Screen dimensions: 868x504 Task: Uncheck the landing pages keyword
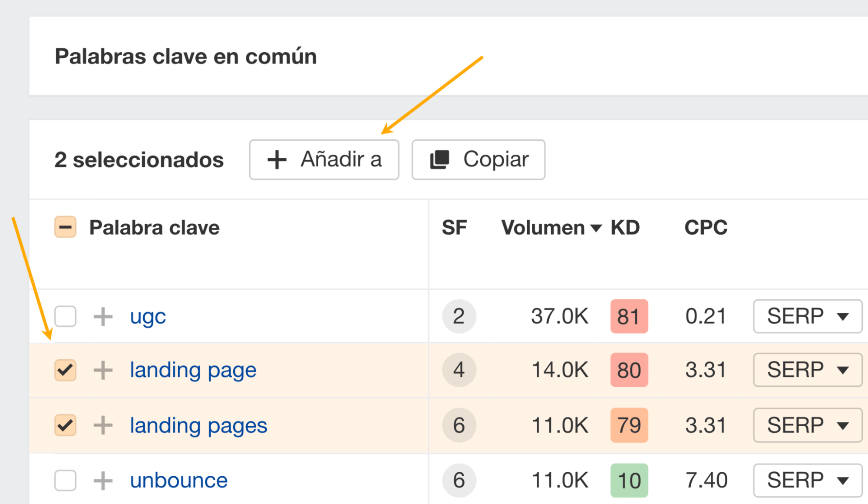point(65,425)
